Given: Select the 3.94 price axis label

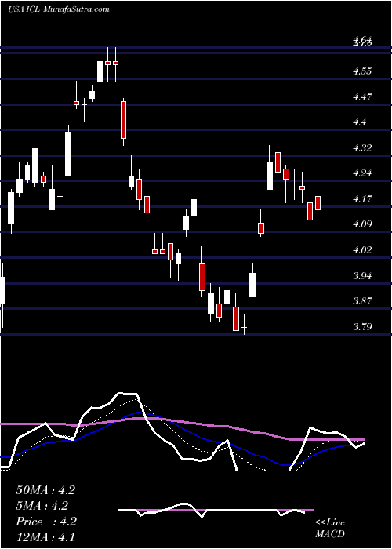Looking at the screenshot, I should pos(362,276).
